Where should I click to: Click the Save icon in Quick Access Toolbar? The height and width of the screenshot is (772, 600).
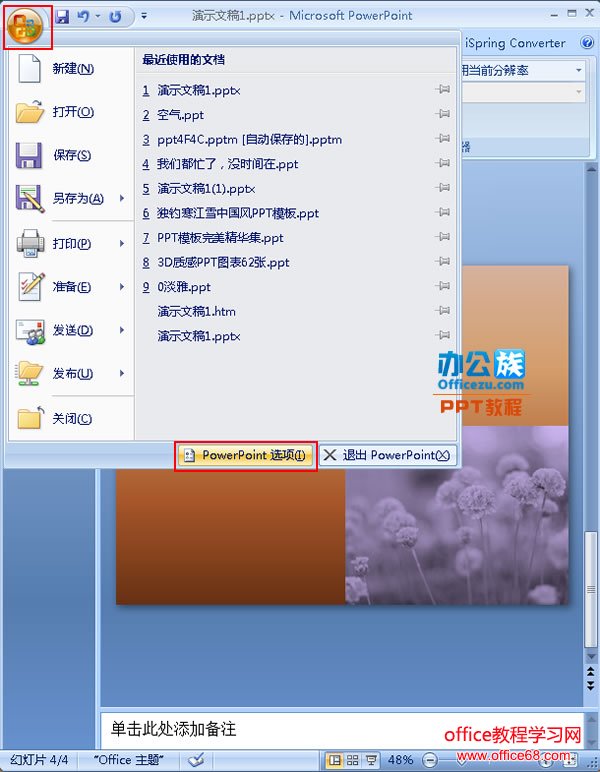coord(63,17)
